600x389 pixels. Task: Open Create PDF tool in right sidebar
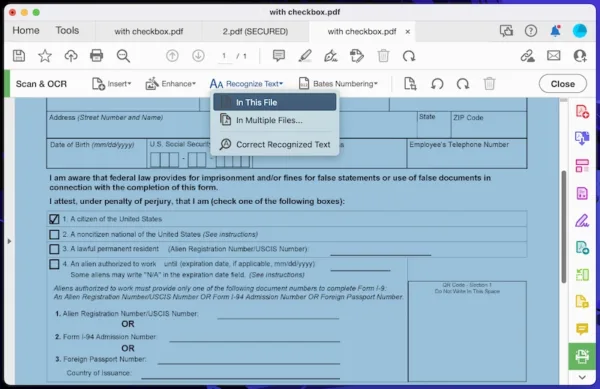(582, 111)
